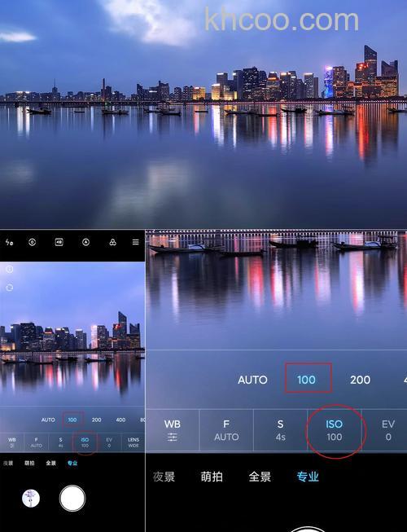Viewport: 407px width, 532px height.
Task: Open WB setting in small phone view
Action: click(12, 442)
